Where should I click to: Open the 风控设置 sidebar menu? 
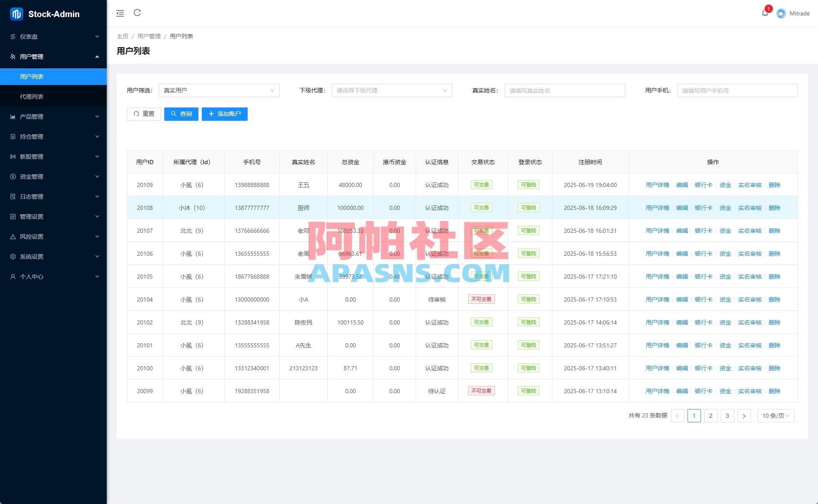(x=53, y=237)
